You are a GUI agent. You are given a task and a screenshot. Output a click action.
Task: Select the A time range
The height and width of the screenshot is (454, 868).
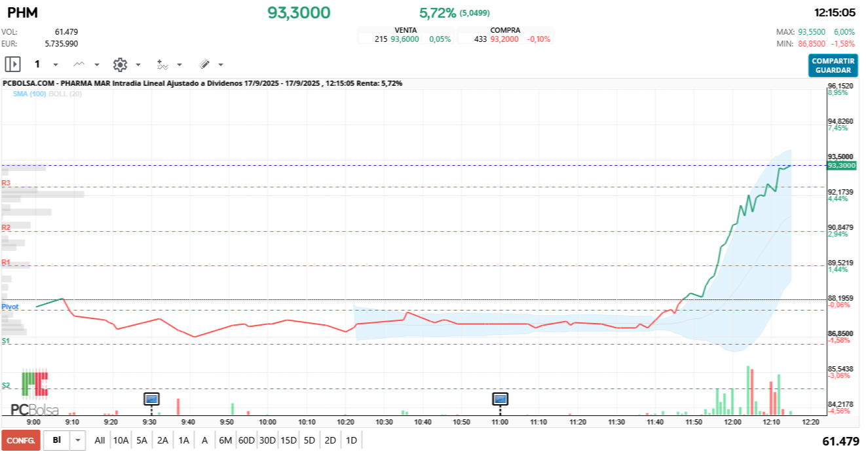(204, 440)
